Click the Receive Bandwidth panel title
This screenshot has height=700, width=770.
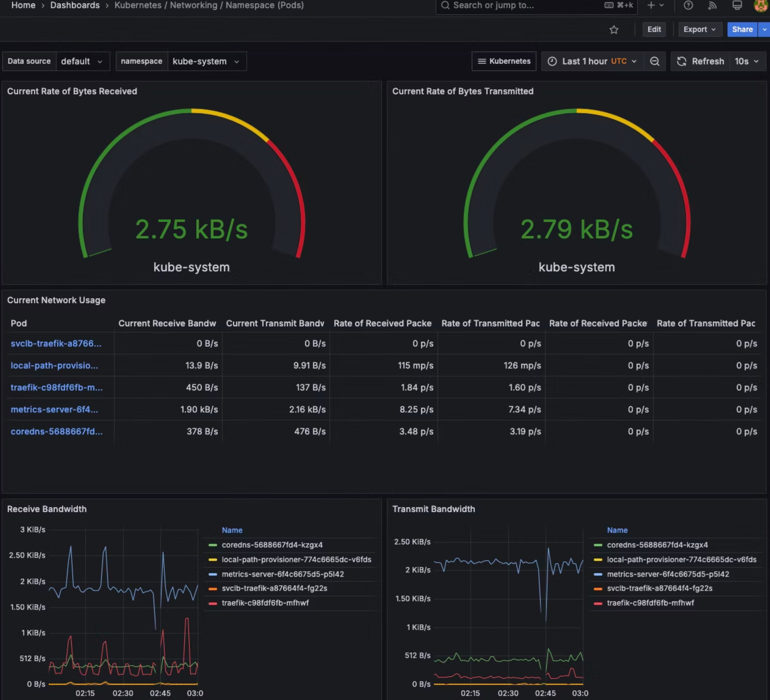coord(47,509)
